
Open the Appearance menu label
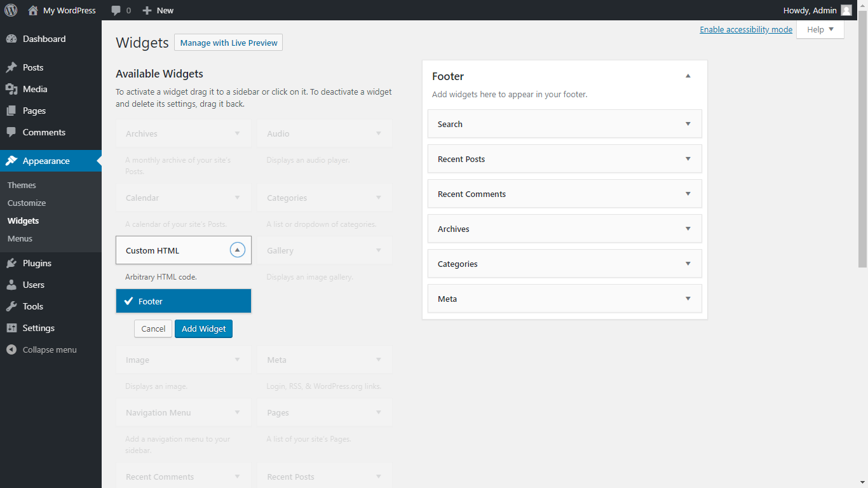pos(46,161)
